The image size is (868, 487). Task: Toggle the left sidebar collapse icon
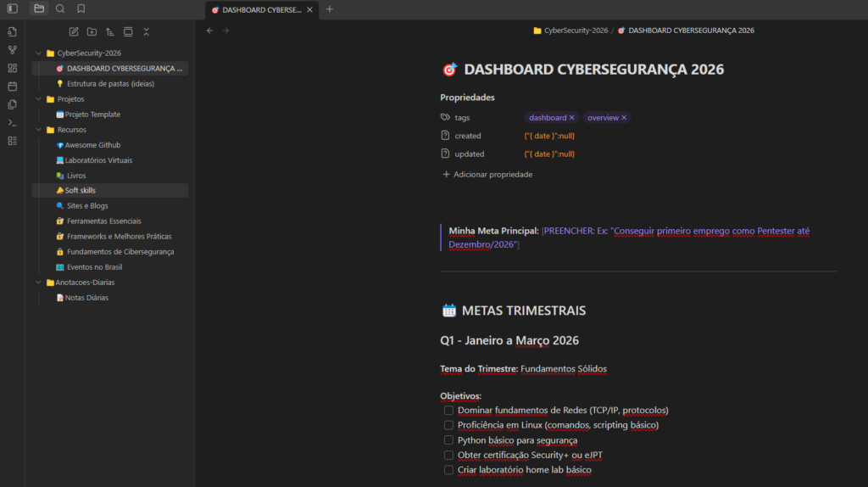coord(12,8)
